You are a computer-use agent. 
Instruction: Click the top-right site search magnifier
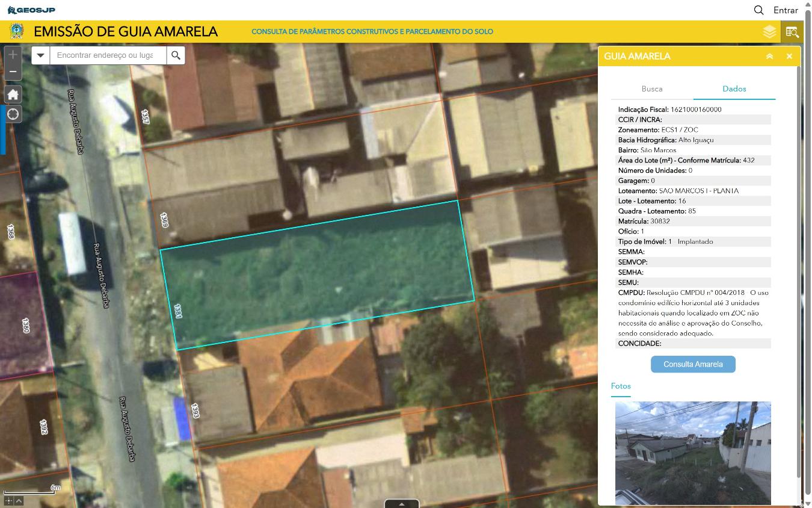(x=758, y=10)
